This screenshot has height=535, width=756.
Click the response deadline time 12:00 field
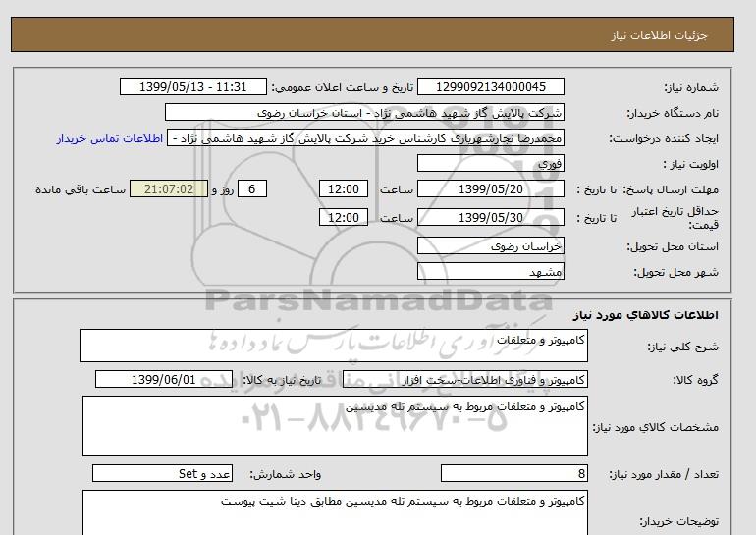[344, 188]
